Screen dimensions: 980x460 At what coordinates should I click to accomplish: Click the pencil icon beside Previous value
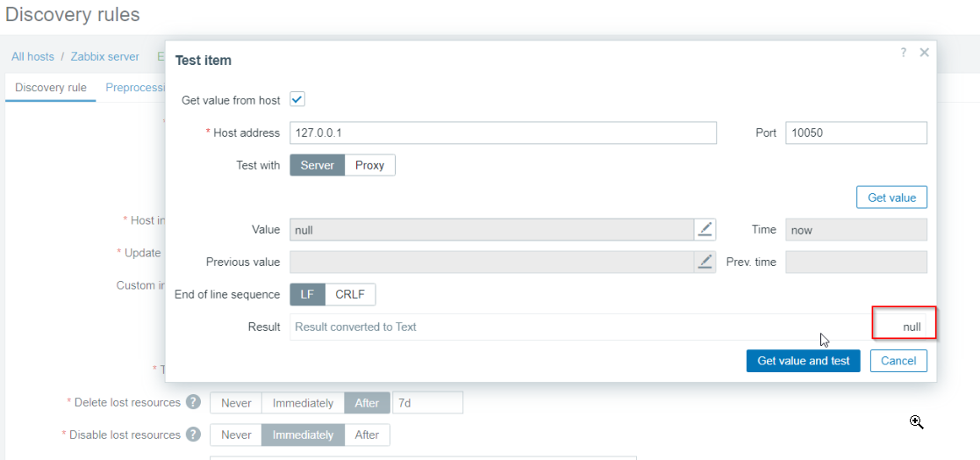[x=705, y=262]
